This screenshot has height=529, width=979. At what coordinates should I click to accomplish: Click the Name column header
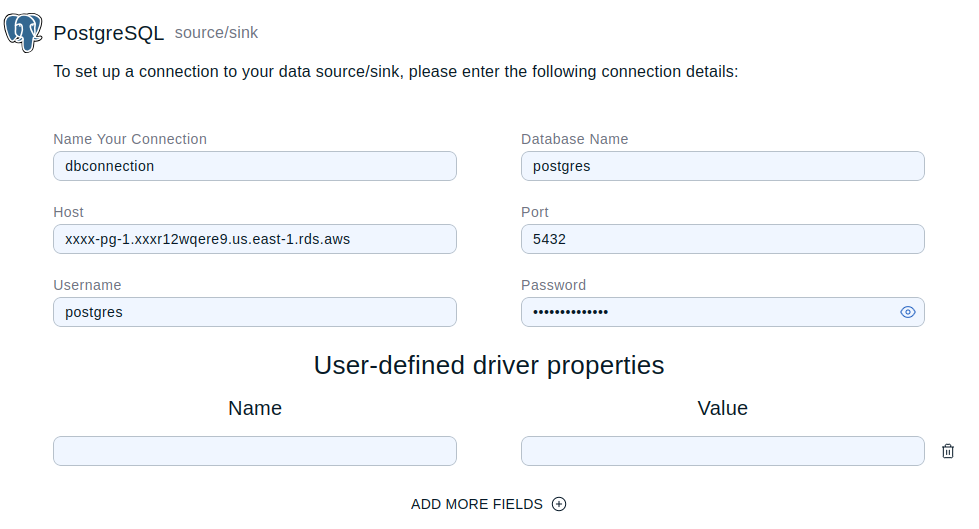point(254,408)
